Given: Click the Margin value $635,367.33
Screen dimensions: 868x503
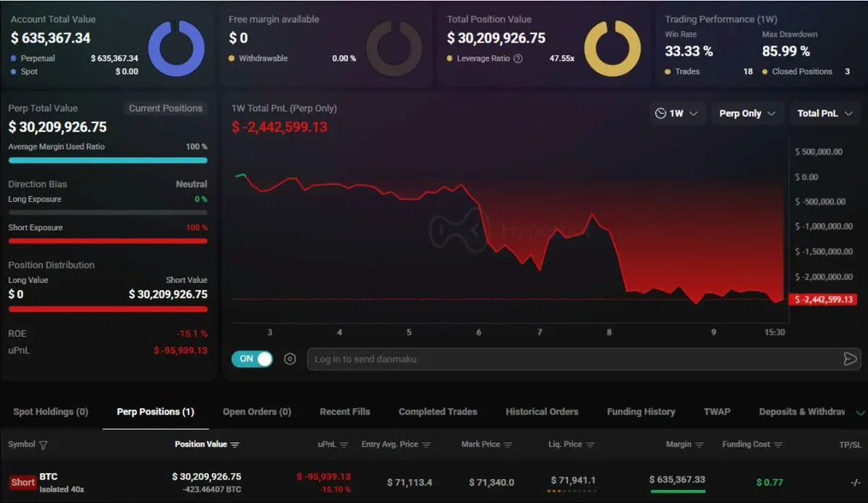Looking at the screenshot, I should 677,480.
